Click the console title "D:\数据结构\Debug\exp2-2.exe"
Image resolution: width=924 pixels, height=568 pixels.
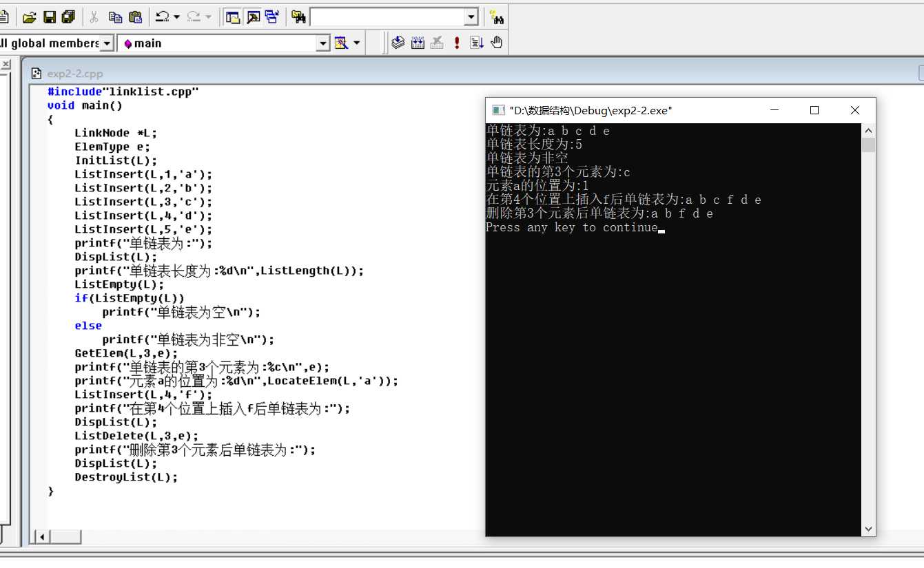coord(591,110)
